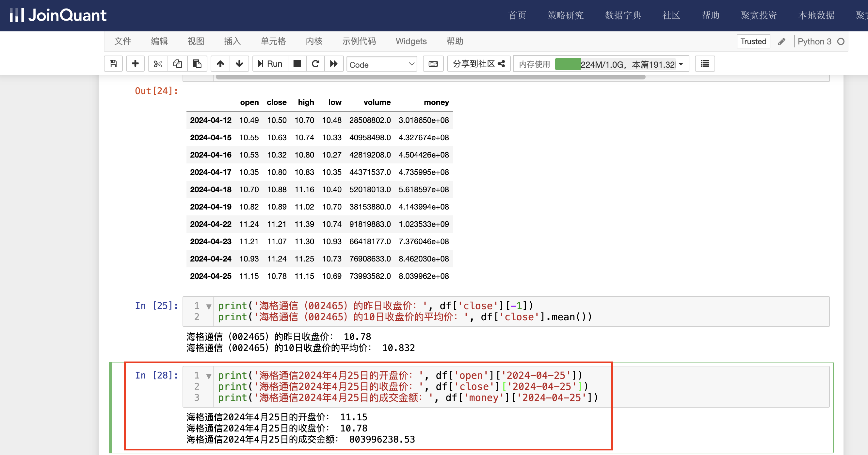Insert a new cell with plus icon

[x=135, y=64]
